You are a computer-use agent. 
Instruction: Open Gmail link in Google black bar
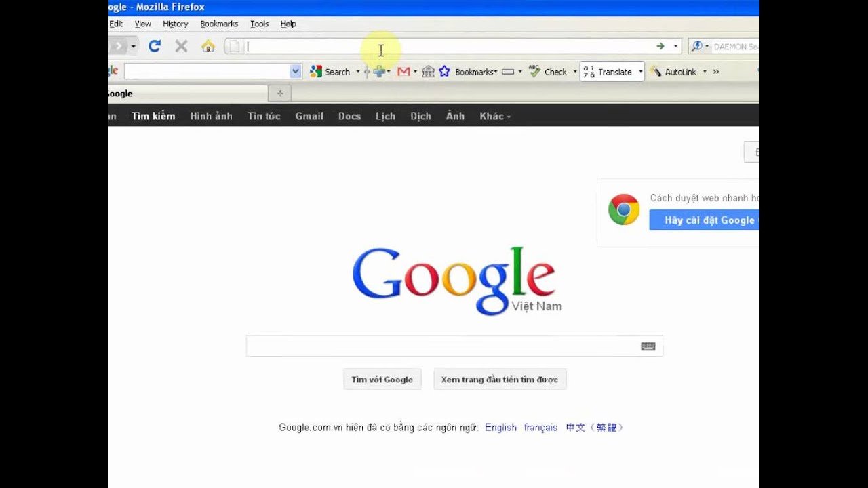tap(309, 116)
